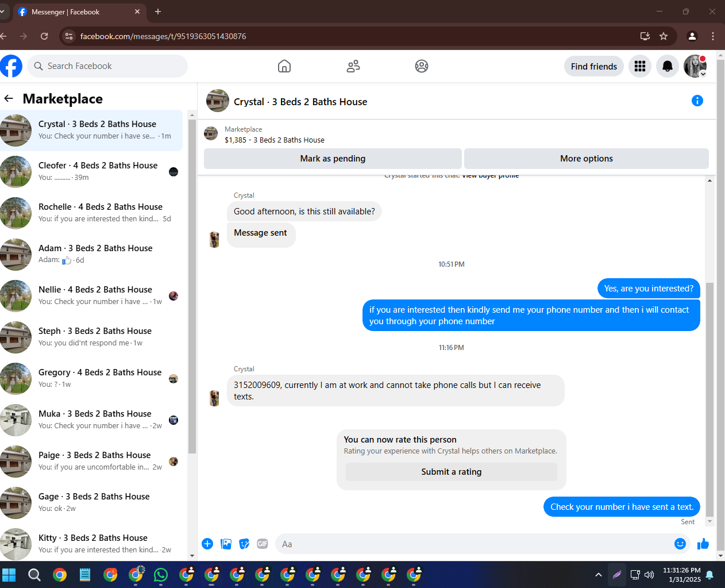Open the Paige 3 Beds 2 Baths conversation

pos(91,462)
